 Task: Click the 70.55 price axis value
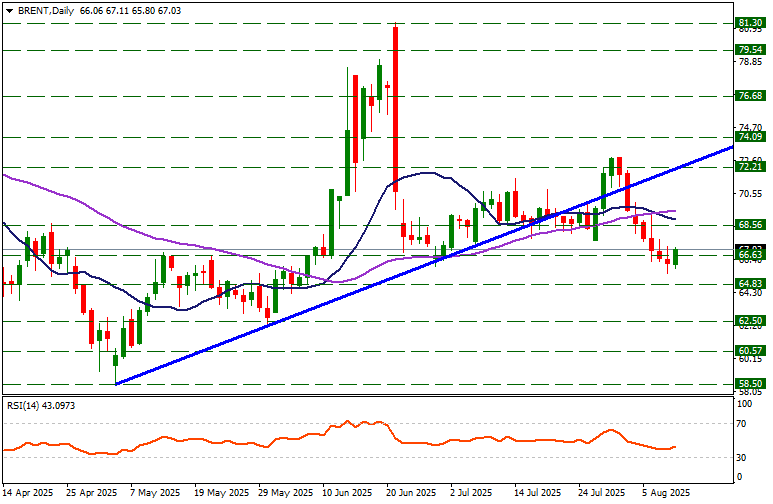point(750,194)
